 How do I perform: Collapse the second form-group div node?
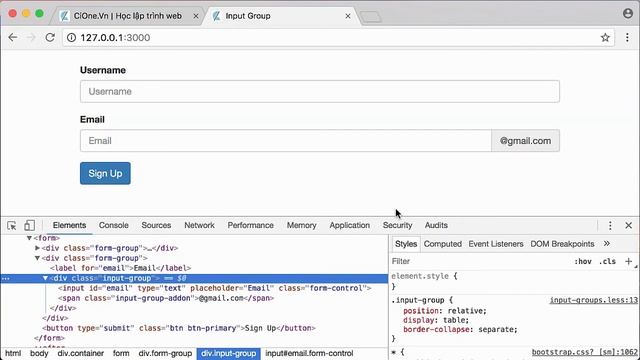tap(37, 258)
